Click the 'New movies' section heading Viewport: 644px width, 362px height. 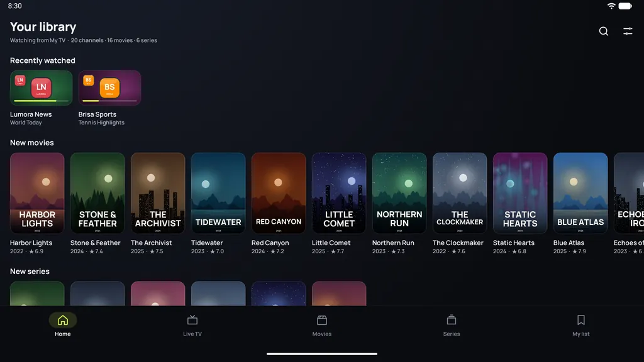point(32,143)
